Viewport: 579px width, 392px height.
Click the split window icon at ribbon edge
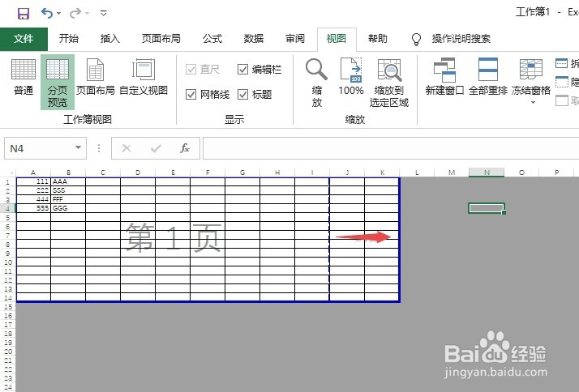pos(562,63)
